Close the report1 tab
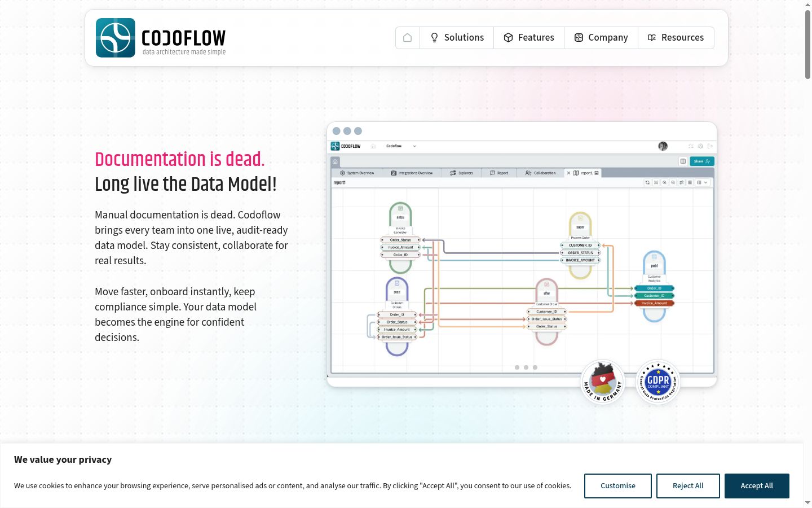This screenshot has width=812, height=508. tap(568, 173)
